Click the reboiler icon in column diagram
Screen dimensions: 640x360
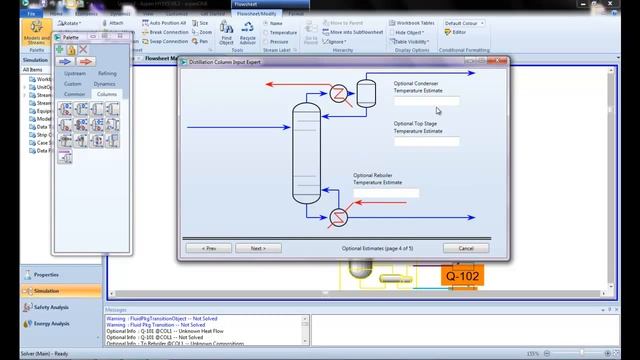point(338,217)
